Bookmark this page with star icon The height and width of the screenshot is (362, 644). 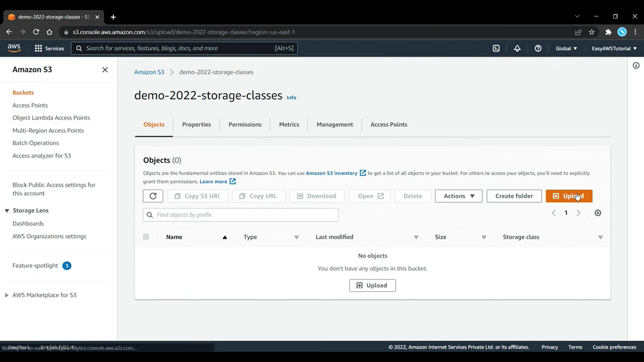[x=592, y=32]
